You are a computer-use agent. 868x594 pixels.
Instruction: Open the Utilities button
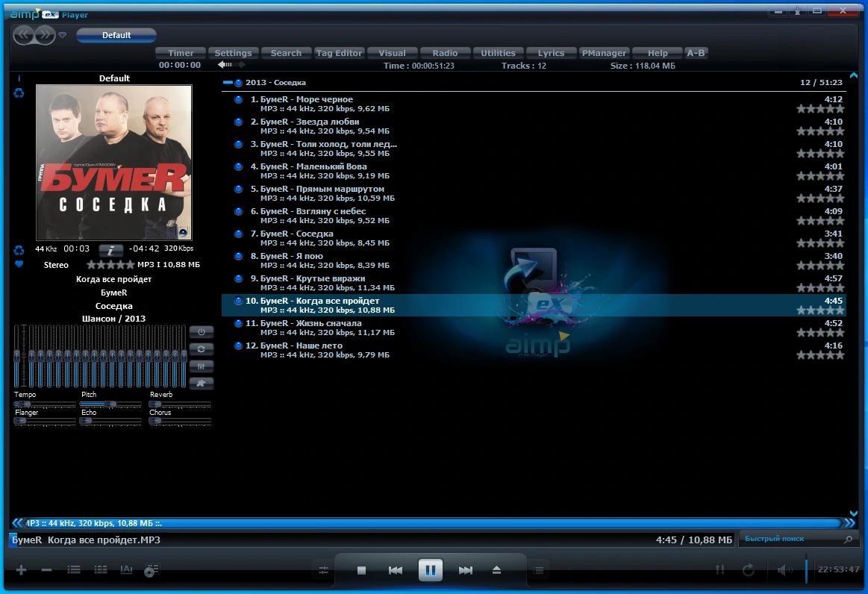coord(498,53)
